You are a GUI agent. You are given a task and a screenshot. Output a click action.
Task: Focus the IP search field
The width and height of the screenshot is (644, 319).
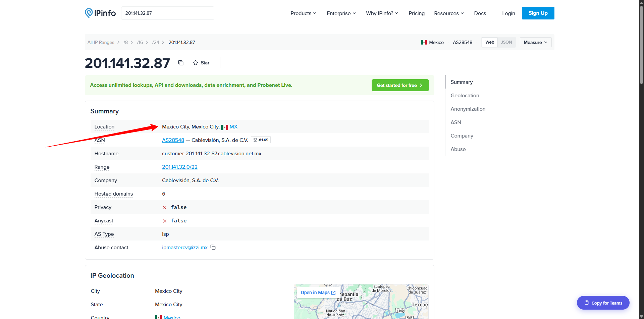168,13
